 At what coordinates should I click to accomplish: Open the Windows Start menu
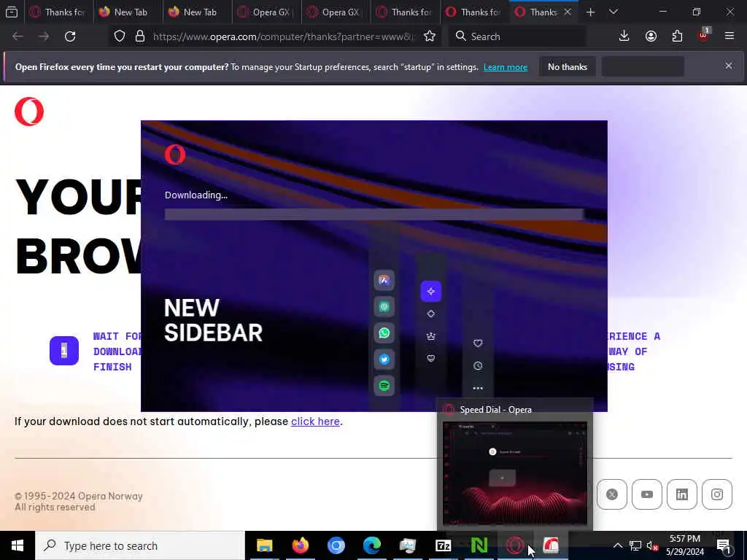(18, 545)
